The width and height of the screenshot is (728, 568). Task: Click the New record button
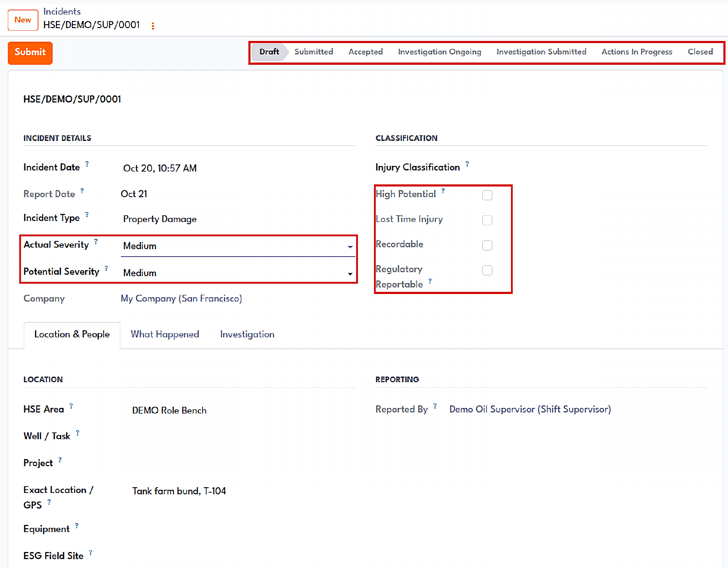click(23, 20)
